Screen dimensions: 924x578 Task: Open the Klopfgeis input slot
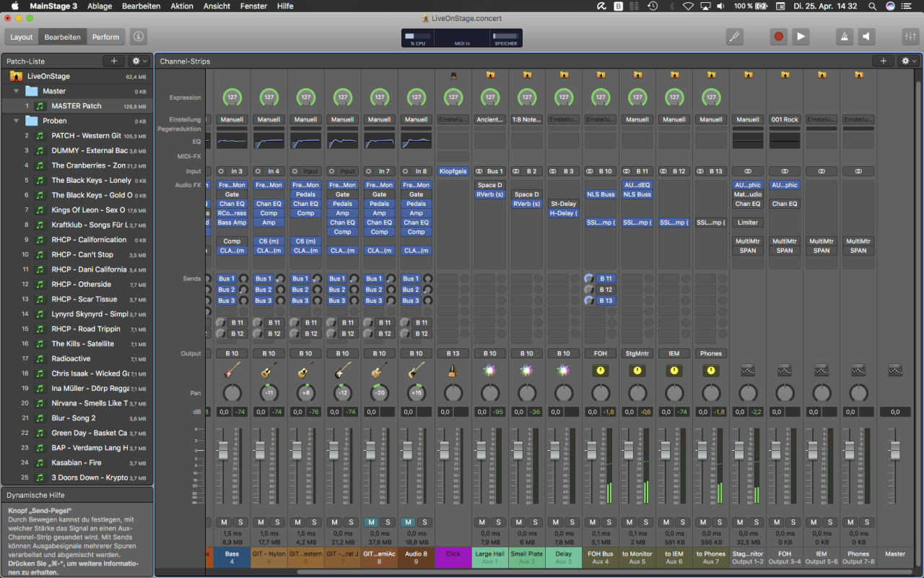coord(453,171)
